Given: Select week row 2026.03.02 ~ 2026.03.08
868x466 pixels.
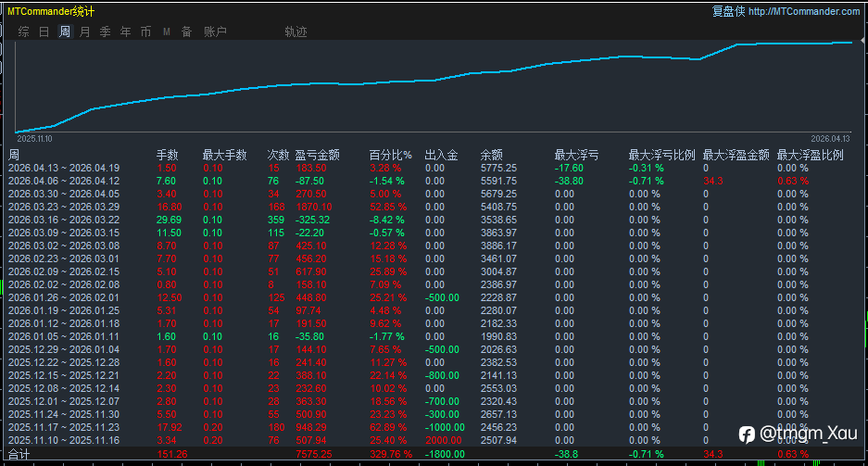Looking at the screenshot, I should point(434,246).
